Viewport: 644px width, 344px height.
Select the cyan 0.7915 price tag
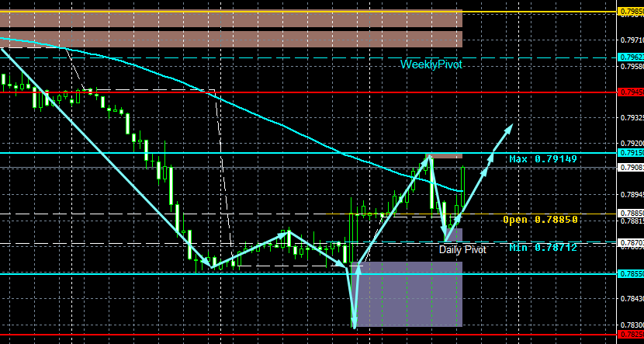631,152
